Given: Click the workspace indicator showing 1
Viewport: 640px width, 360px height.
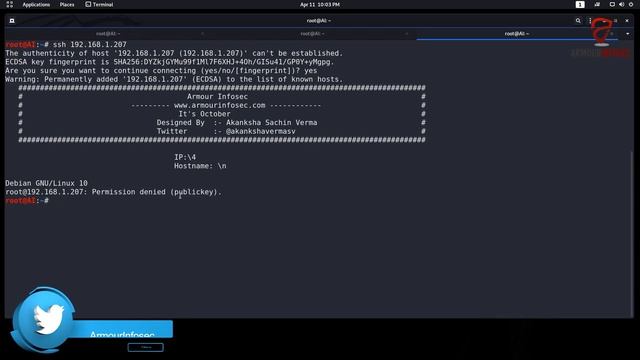Looking at the screenshot, I should [580, 4].
